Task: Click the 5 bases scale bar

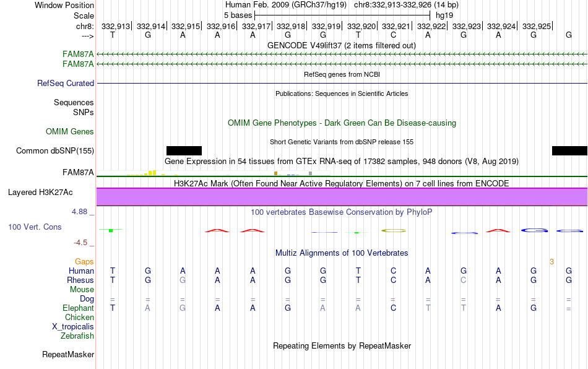Action: click(342, 15)
